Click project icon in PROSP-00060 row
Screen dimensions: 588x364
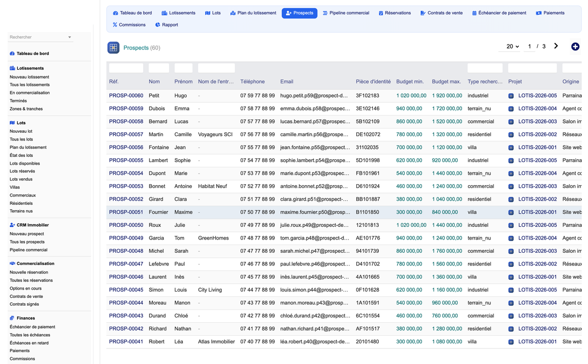[511, 96]
